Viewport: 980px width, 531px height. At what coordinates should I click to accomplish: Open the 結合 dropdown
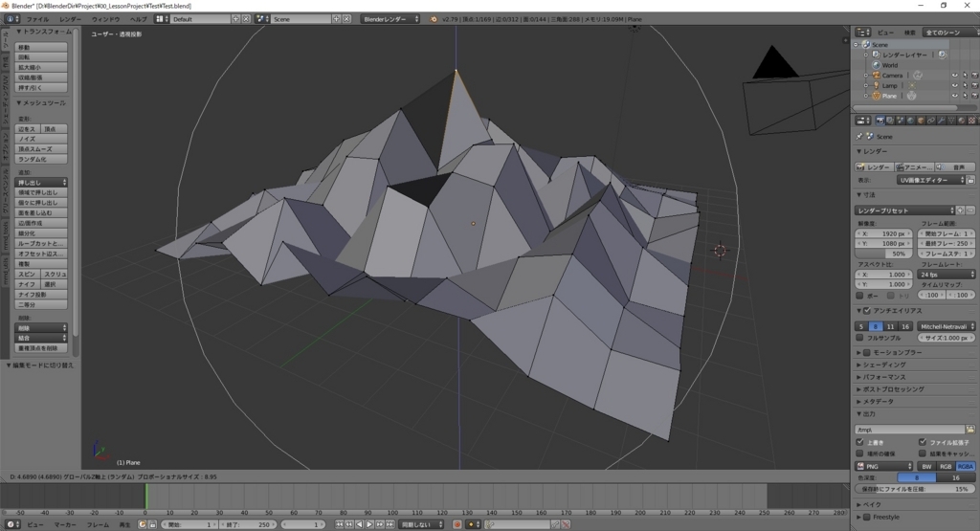pos(40,338)
